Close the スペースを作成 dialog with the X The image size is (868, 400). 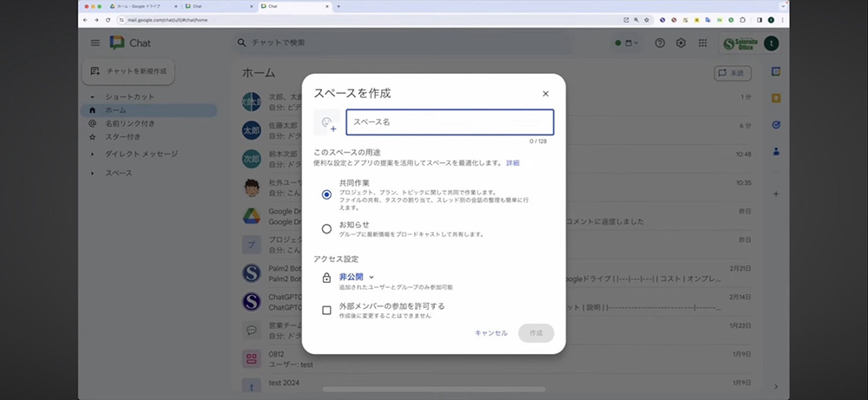coord(545,94)
